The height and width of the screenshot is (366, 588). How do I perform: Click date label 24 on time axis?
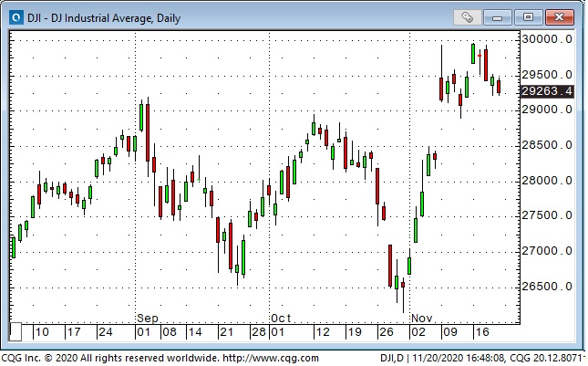coord(106,332)
